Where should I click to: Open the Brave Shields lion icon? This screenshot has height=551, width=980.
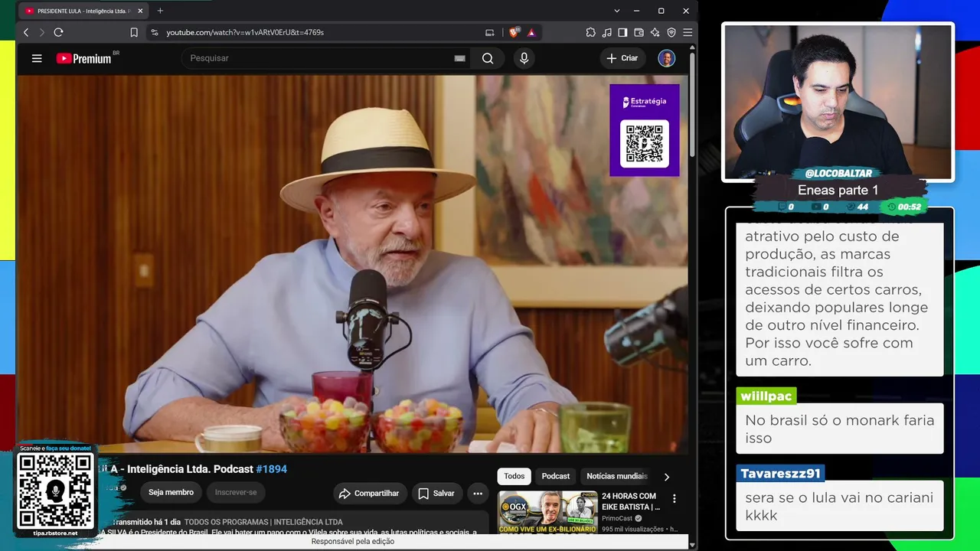pos(514,32)
